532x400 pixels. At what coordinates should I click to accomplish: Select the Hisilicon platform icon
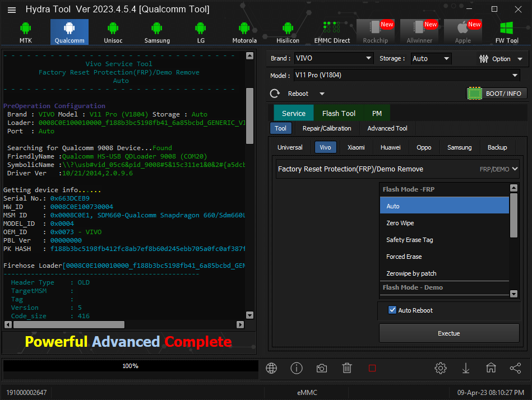tap(288, 32)
